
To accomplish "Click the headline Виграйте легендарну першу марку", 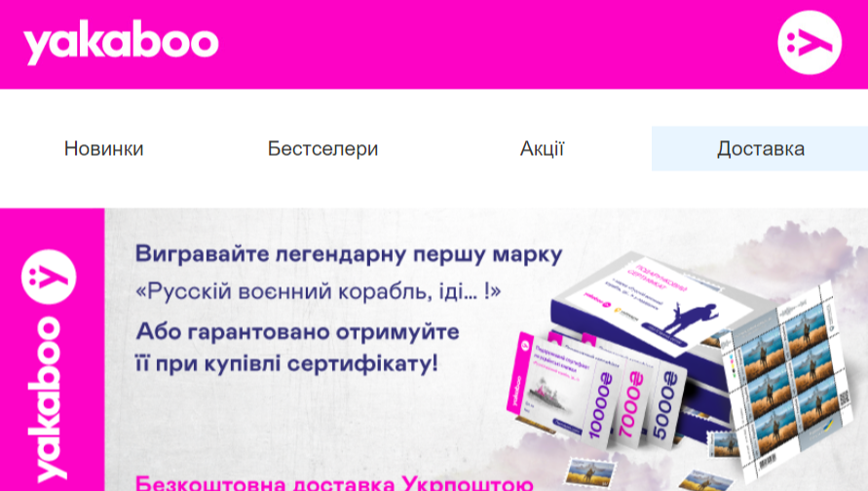I will pos(349,254).
